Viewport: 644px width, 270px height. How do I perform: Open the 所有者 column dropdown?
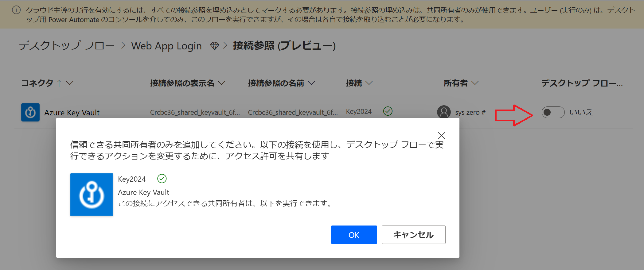pos(475,83)
